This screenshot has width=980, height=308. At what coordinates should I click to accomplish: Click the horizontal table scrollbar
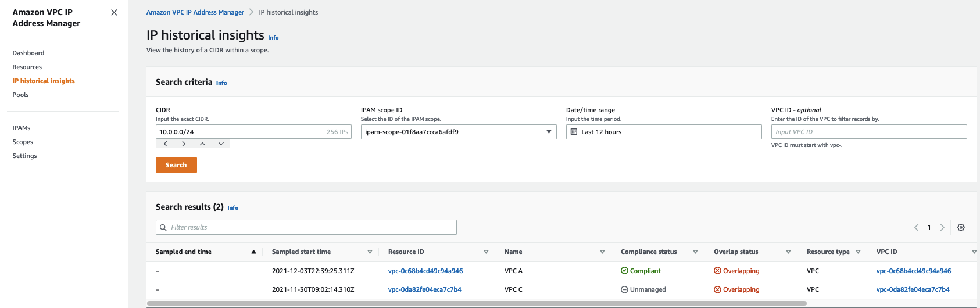(477, 303)
